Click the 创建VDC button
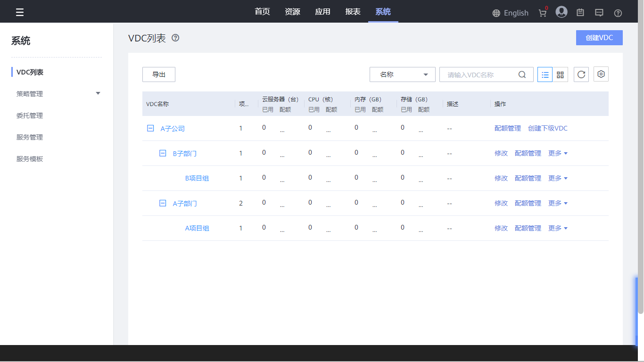 [599, 38]
